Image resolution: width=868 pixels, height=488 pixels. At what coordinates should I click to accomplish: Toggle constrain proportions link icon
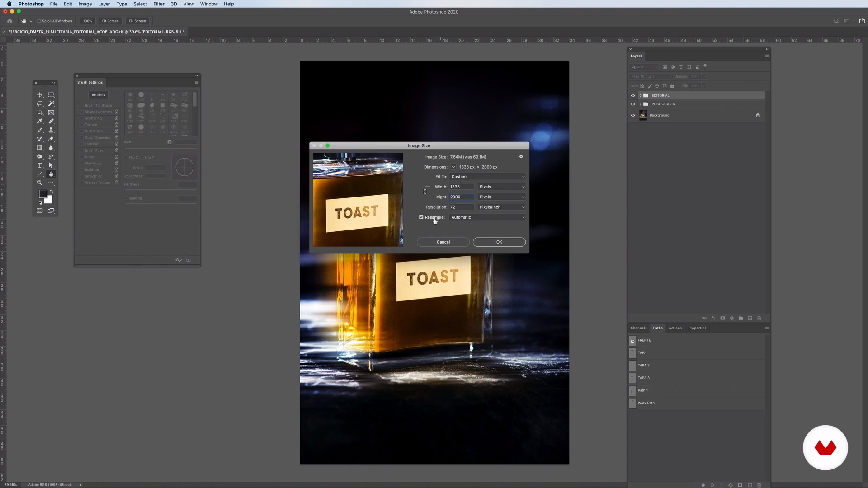[x=425, y=192]
